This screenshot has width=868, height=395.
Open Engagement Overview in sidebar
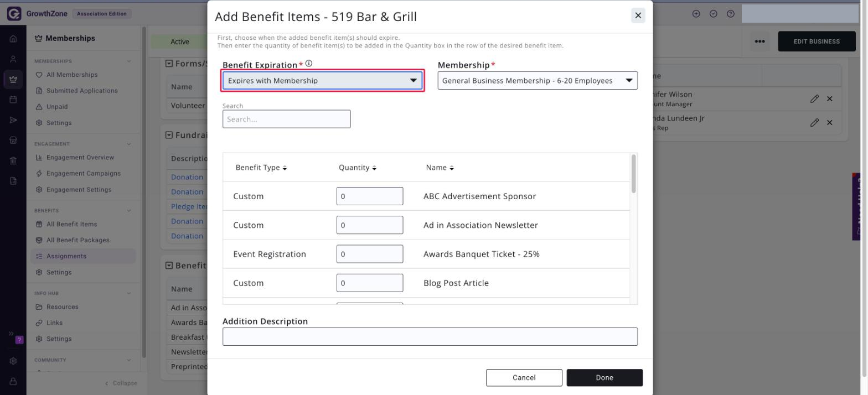coord(80,158)
